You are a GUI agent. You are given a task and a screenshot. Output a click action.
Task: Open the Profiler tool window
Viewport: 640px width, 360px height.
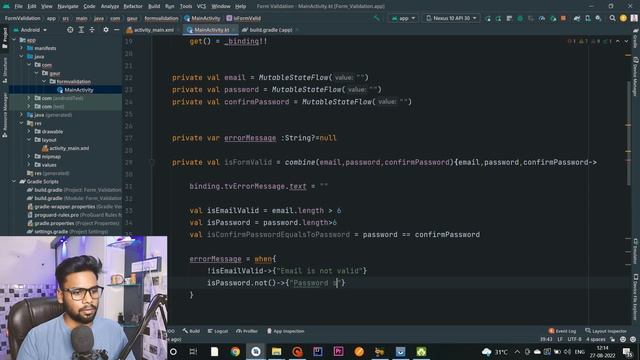(x=247, y=331)
